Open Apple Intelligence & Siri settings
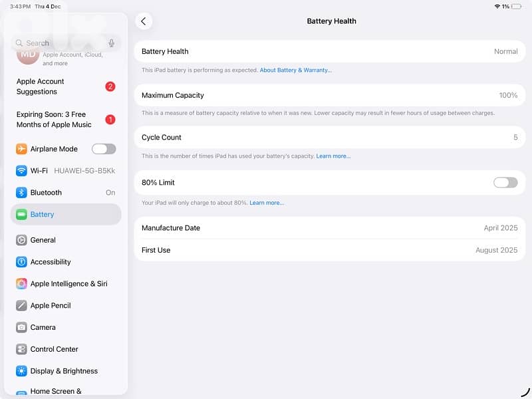The height and width of the screenshot is (399, 532). coord(68,283)
